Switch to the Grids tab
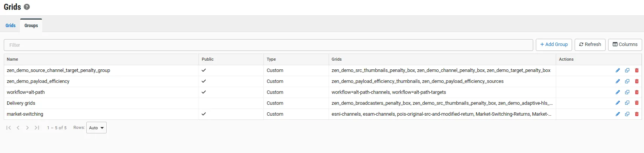The height and width of the screenshot is (153, 644). click(11, 26)
